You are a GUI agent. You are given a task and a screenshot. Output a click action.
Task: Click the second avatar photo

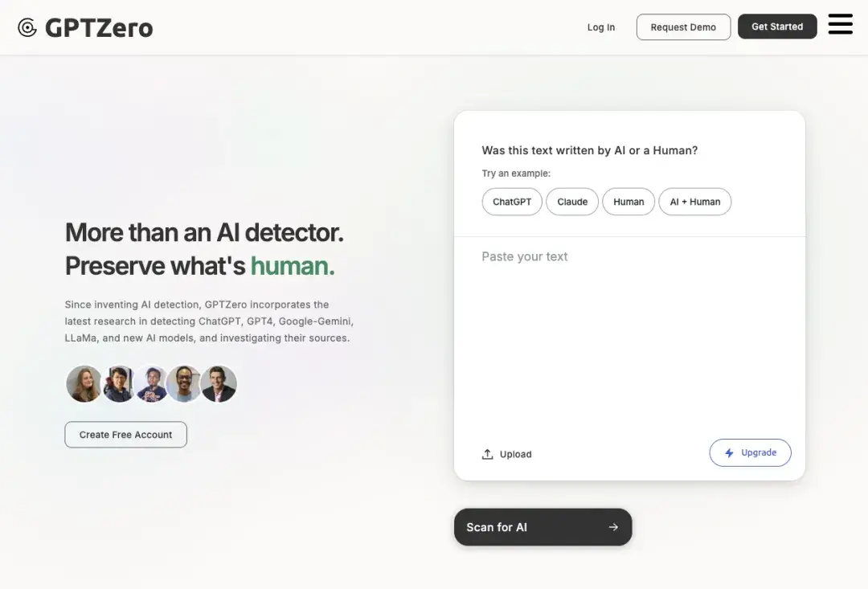pyautogui.click(x=119, y=383)
